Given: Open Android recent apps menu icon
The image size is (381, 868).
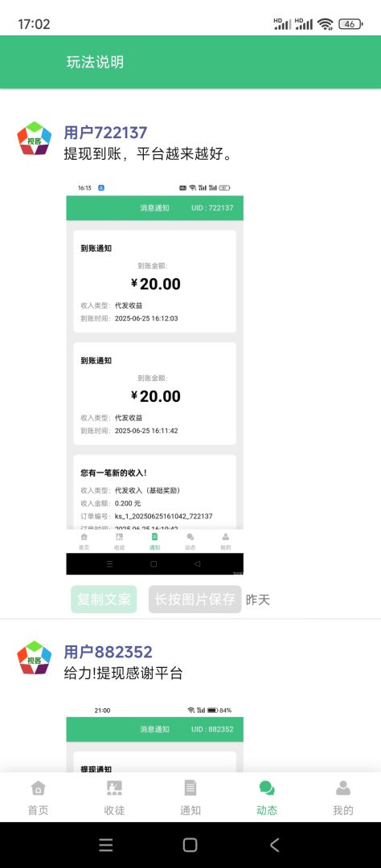Looking at the screenshot, I should coord(106,845).
